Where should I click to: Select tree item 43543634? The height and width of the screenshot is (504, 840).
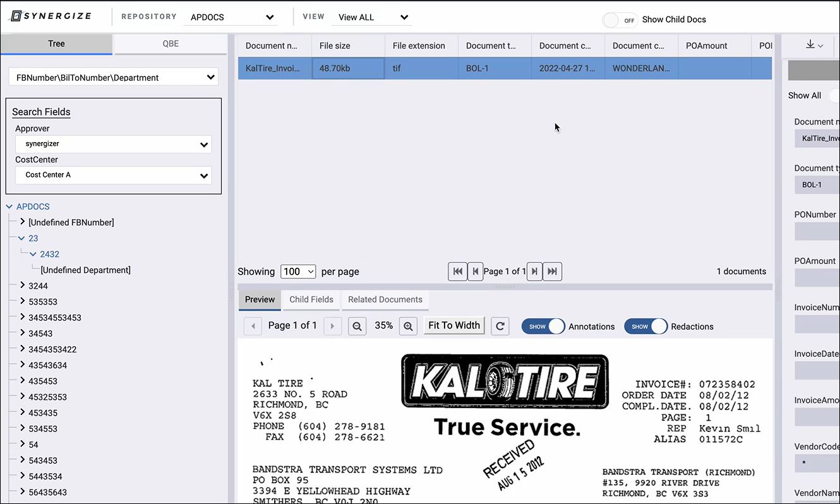pyautogui.click(x=47, y=365)
